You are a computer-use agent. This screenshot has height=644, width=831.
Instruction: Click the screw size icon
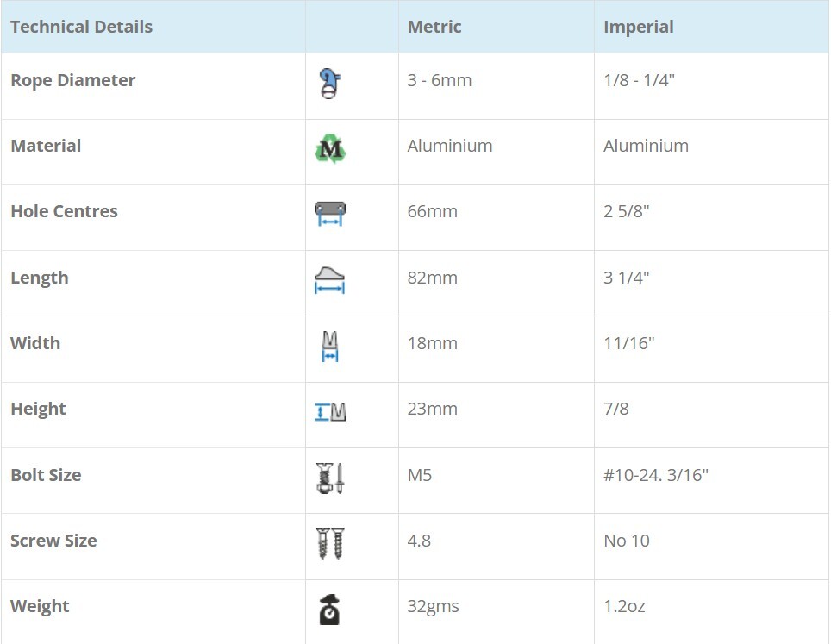coord(329,543)
